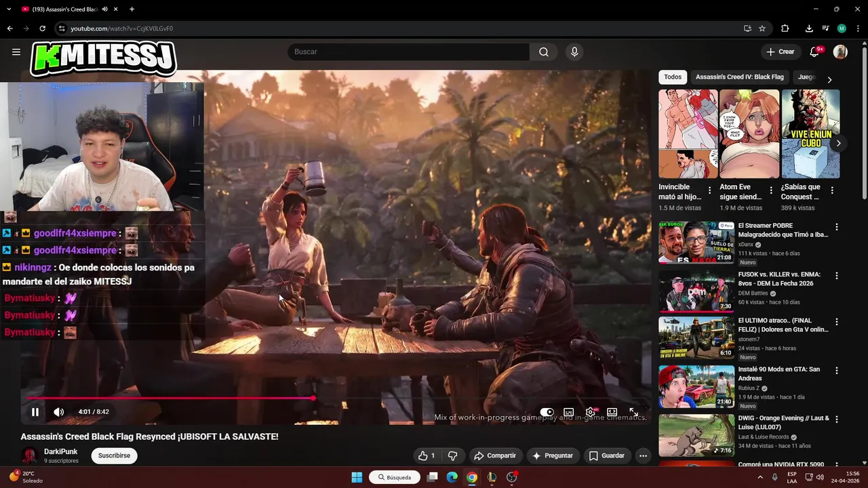This screenshot has width=868, height=488.
Task: Click the MITESSJ YouTube logo
Action: coord(103,58)
